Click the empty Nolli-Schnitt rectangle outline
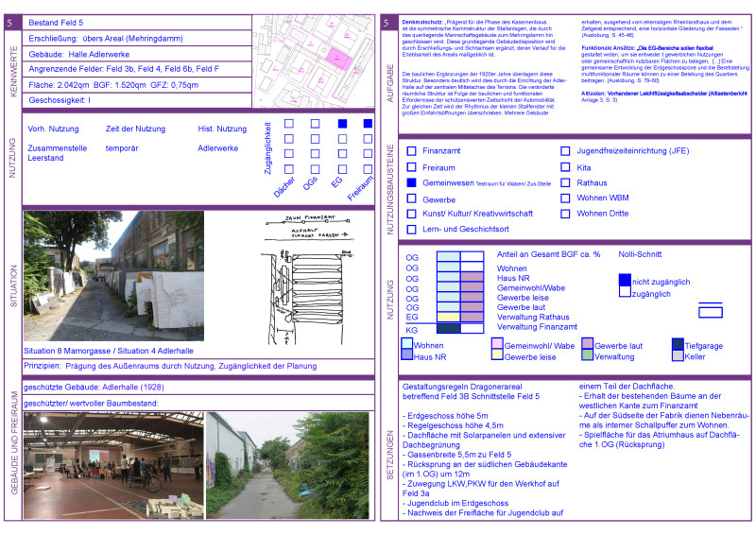The width and height of the screenshot is (756, 535). [711, 312]
